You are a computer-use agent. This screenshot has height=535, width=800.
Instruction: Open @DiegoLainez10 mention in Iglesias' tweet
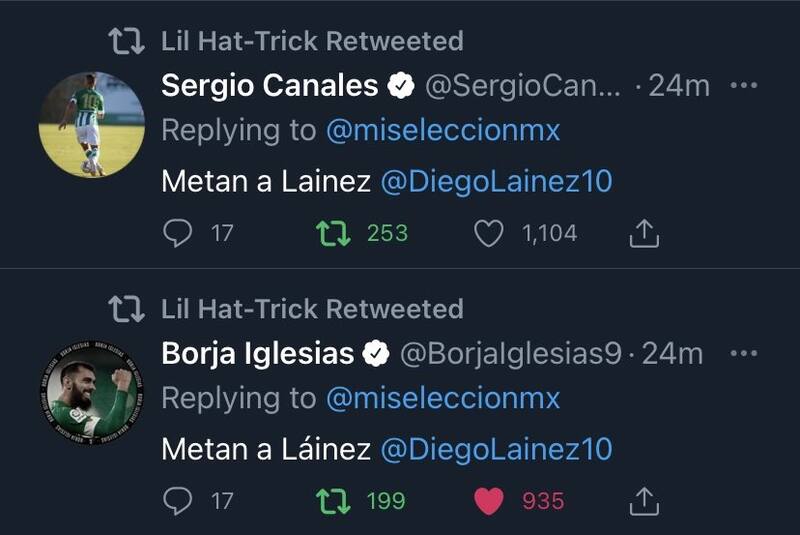[x=496, y=448]
